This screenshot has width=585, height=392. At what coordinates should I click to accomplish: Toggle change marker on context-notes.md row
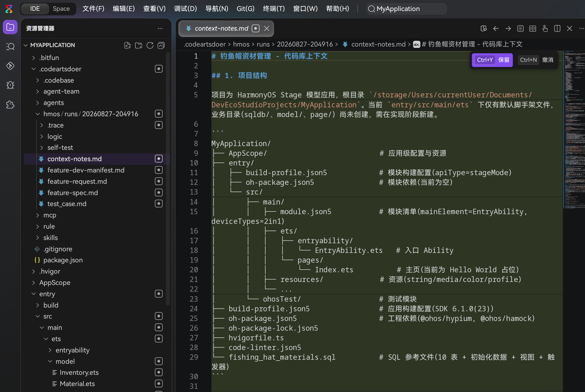tap(159, 159)
